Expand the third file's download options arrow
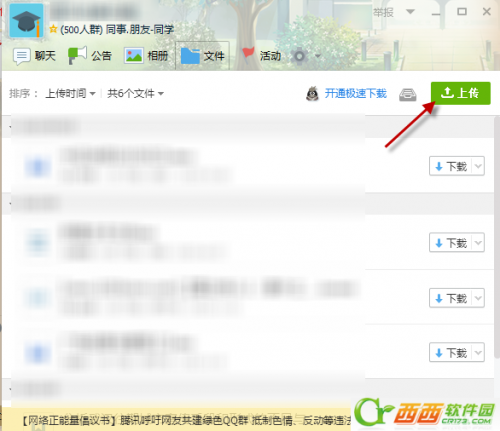The height and width of the screenshot is (431, 500). (478, 298)
